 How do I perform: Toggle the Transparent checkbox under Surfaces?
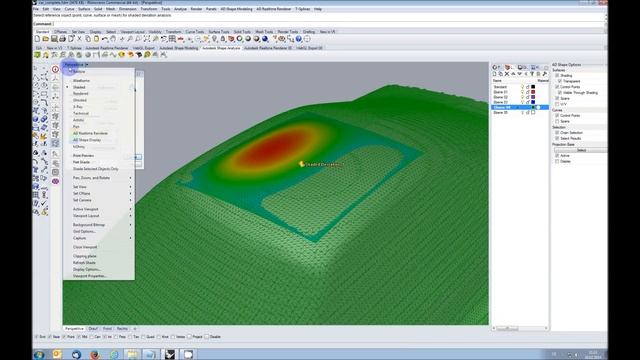[x=560, y=81]
